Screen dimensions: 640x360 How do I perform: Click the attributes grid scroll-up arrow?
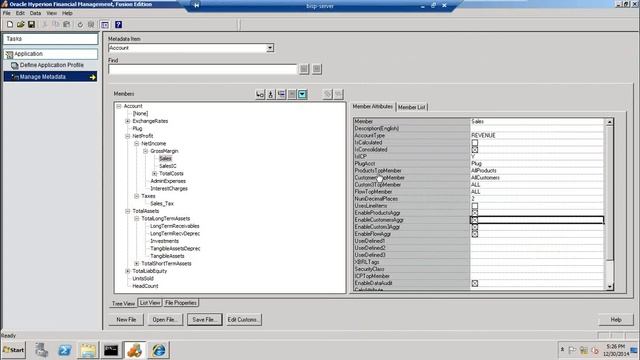point(609,122)
